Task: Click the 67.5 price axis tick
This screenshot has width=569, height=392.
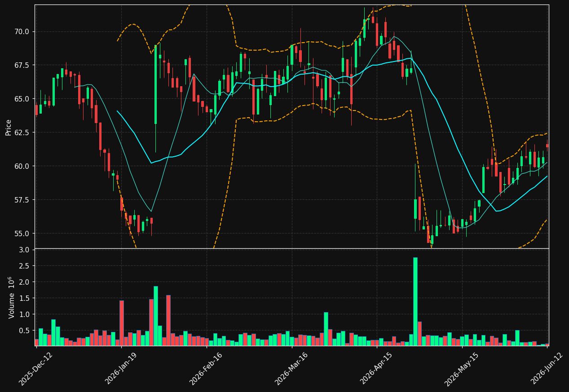Action: coord(22,65)
